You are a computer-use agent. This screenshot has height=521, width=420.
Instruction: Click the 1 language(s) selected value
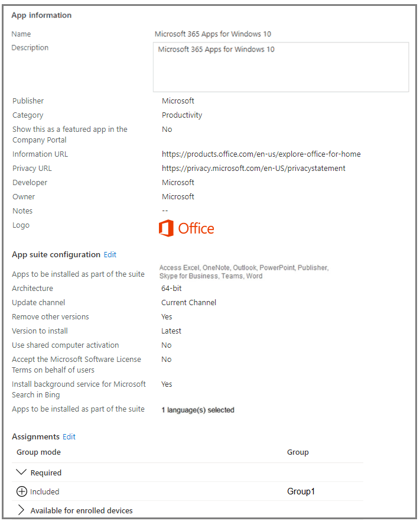point(198,410)
